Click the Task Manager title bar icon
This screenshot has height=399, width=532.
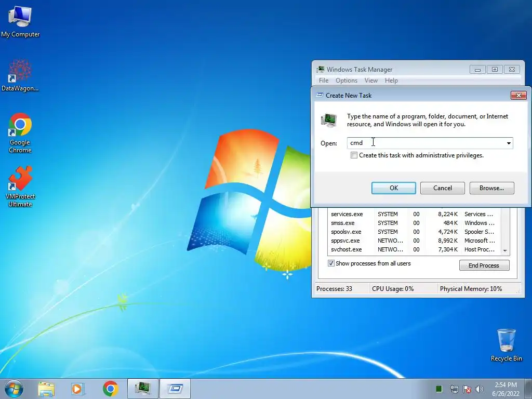(320, 69)
